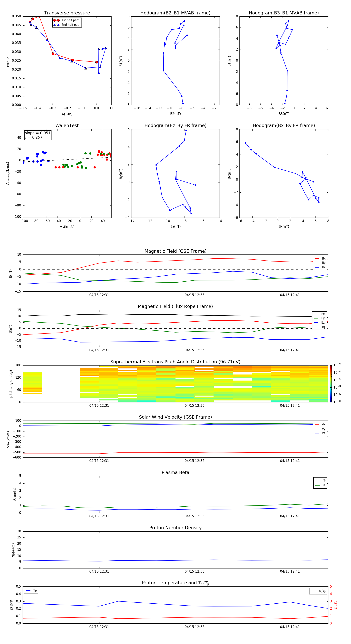Click the "Magnetic Field (Flux Rope Frame)" title
This screenshot has height=644, width=351.
pyautogui.click(x=175, y=307)
